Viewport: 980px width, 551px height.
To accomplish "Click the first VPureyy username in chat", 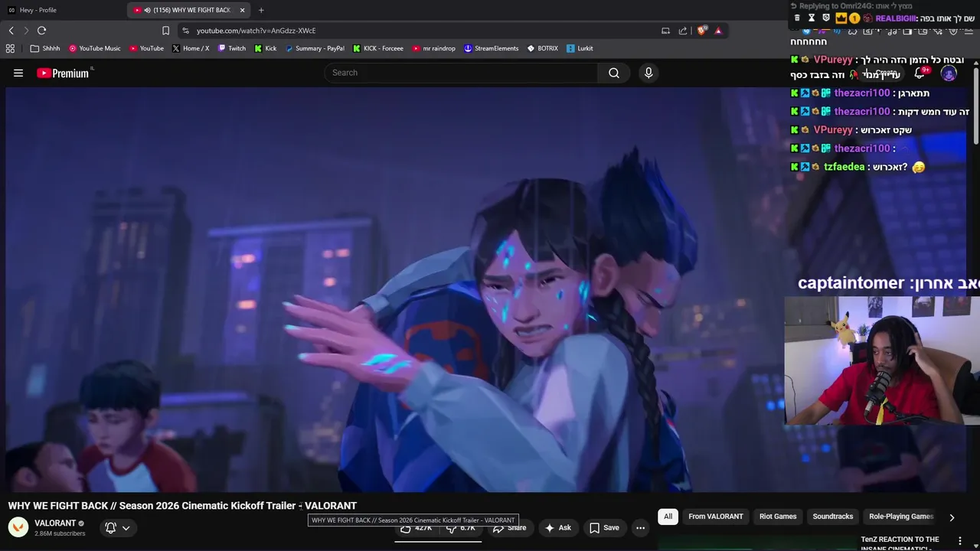I will [832, 60].
